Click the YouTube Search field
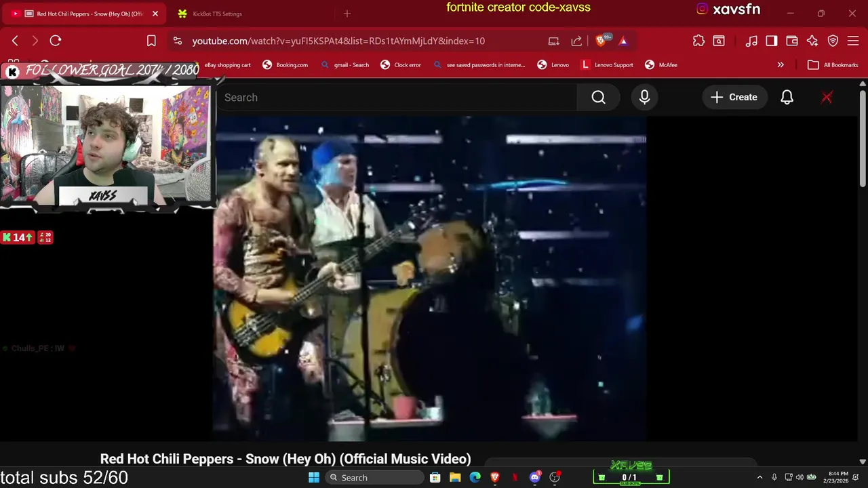This screenshot has height=488, width=868. tap(397, 97)
